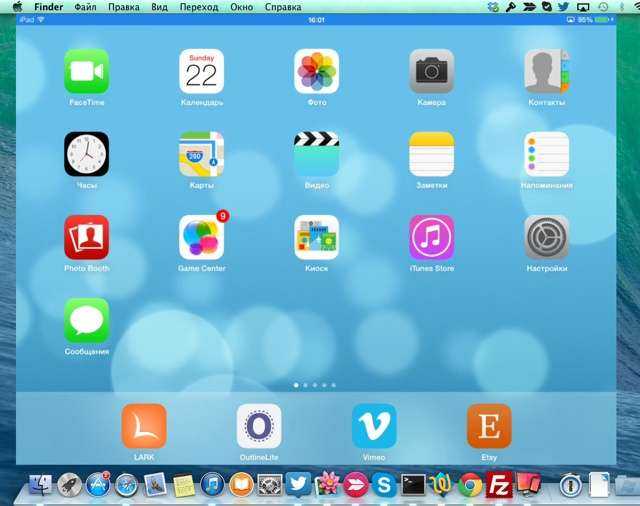The height and width of the screenshot is (506, 640).
Task: Open the Календарь app showing 22
Action: 202,71
